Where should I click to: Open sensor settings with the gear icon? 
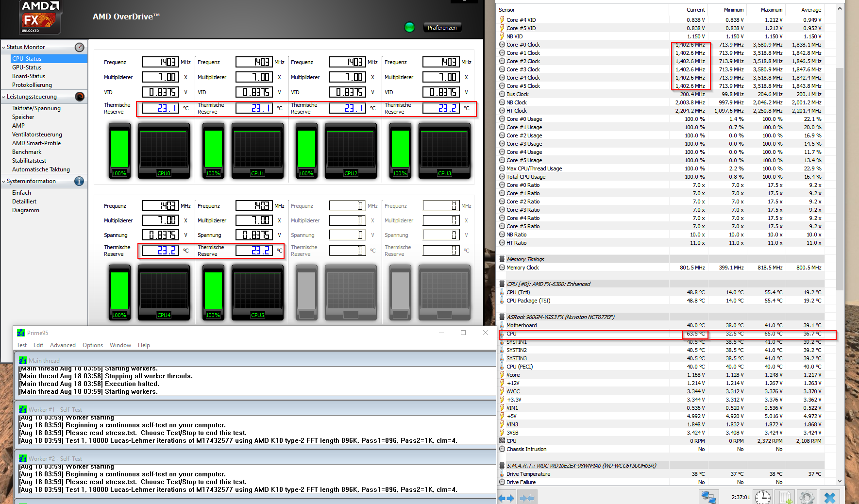coord(807,497)
